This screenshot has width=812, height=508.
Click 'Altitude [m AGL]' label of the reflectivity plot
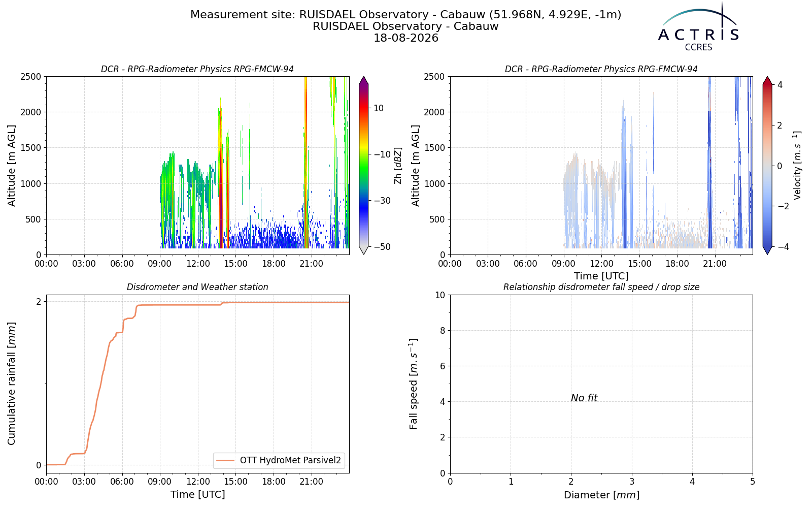click(12, 166)
